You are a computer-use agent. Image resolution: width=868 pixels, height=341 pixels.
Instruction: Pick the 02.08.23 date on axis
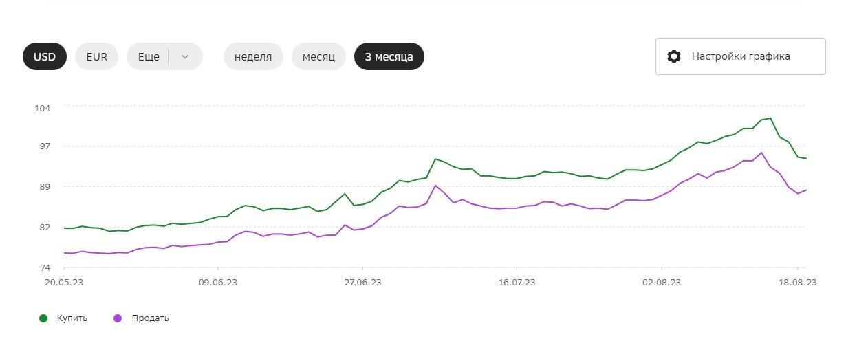(x=662, y=282)
